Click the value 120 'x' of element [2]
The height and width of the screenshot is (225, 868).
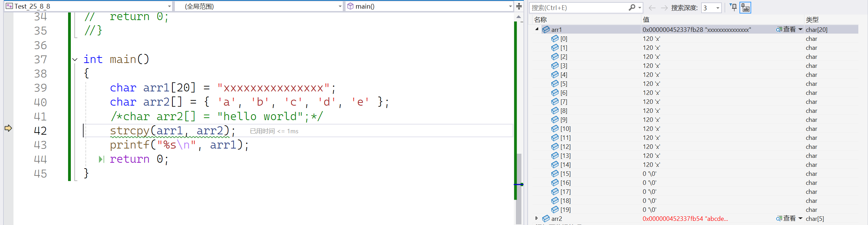click(x=651, y=57)
